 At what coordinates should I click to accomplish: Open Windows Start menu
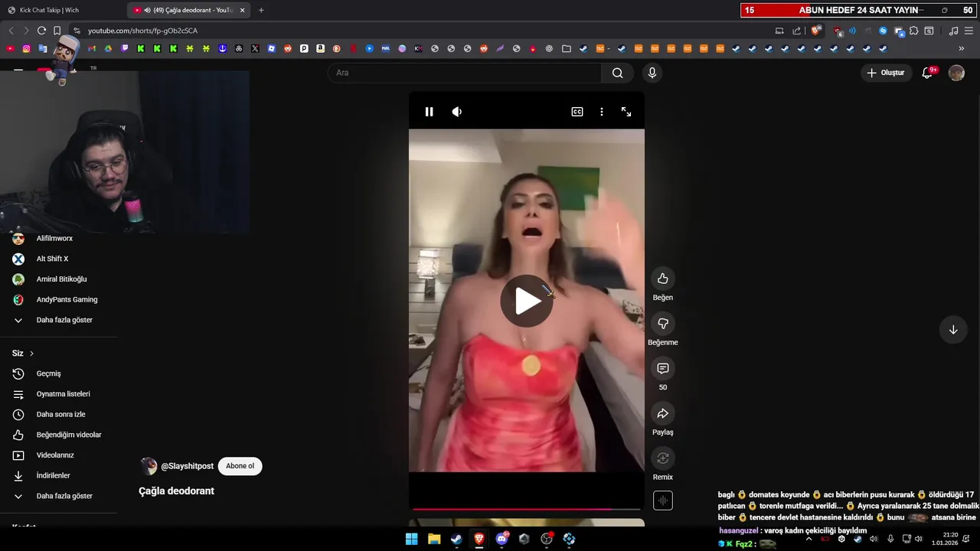(412, 539)
